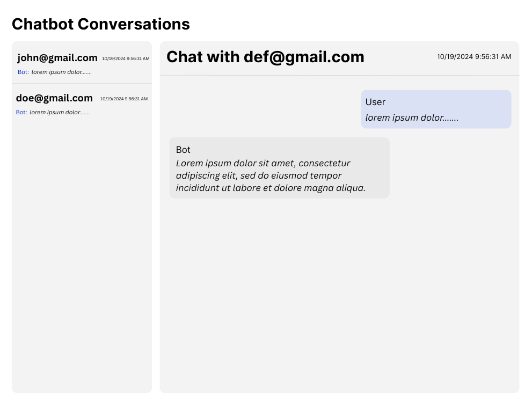
Task: Click the 'incididunt ut labore' line in bot reply
Action: [x=271, y=188]
